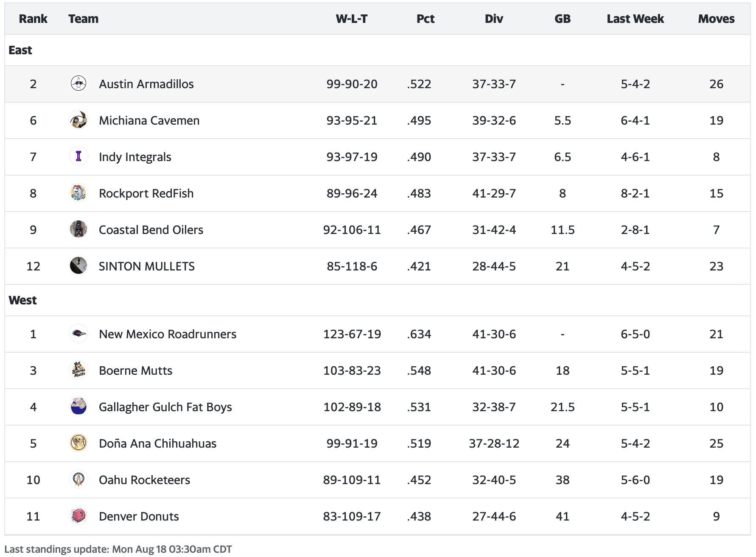756x557 pixels.
Task: Open the Gallagher Gulch Fat Boys team page
Action: 165,407
